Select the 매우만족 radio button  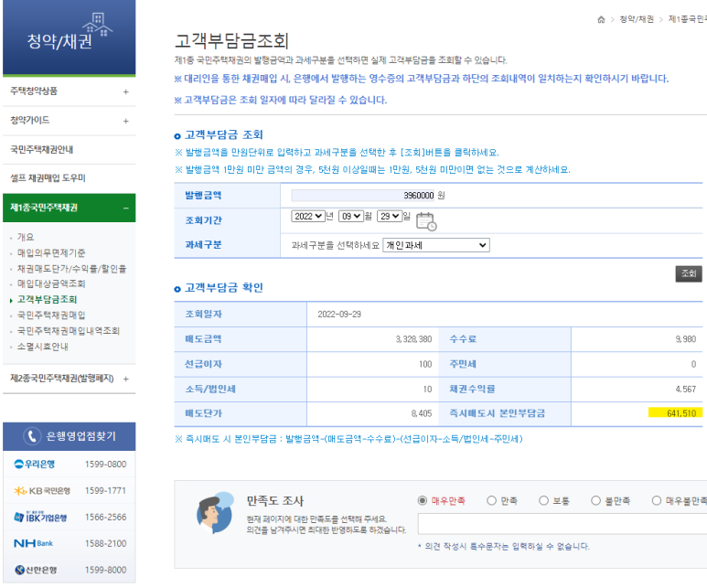pyautogui.click(x=422, y=500)
